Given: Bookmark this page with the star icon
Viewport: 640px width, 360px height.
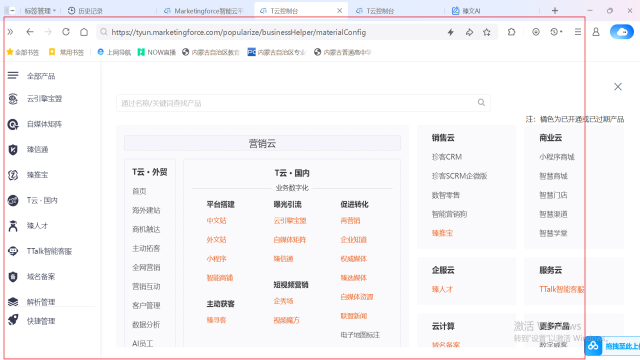Looking at the screenshot, I should (487, 32).
